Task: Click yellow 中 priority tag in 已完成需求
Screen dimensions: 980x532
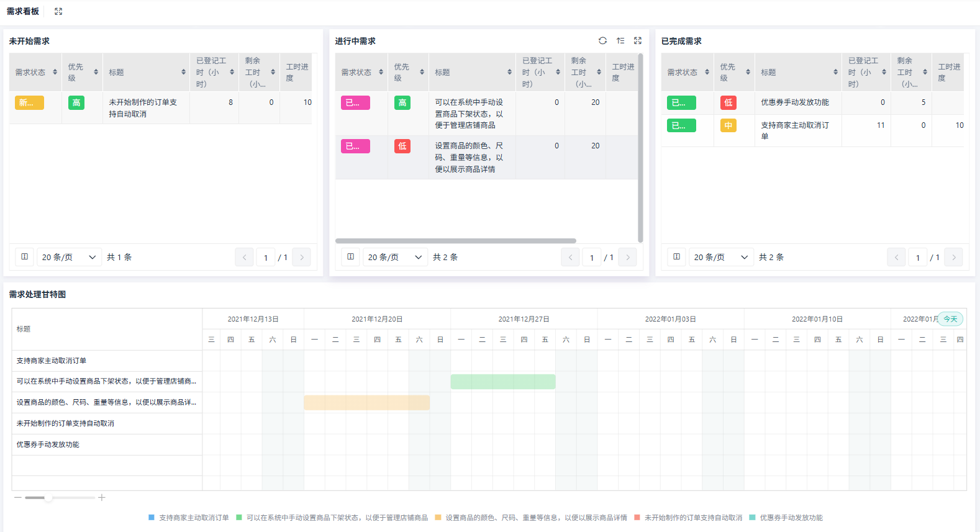Action: coord(728,125)
